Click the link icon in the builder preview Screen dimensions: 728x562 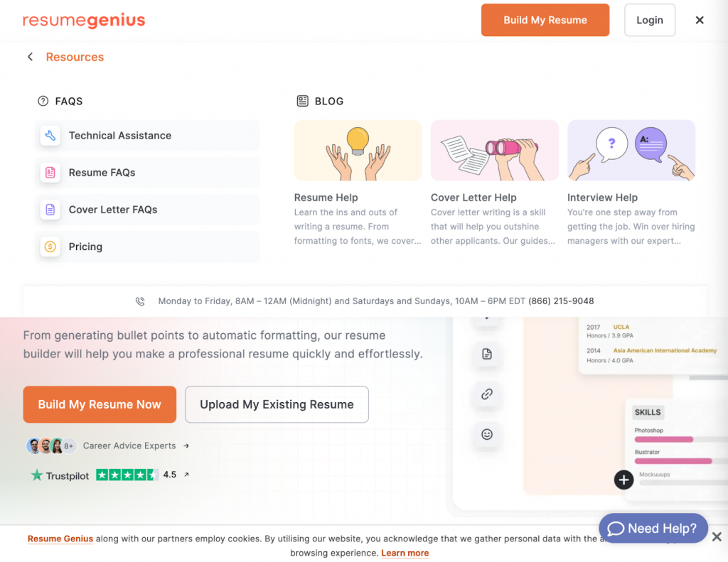coord(487,394)
